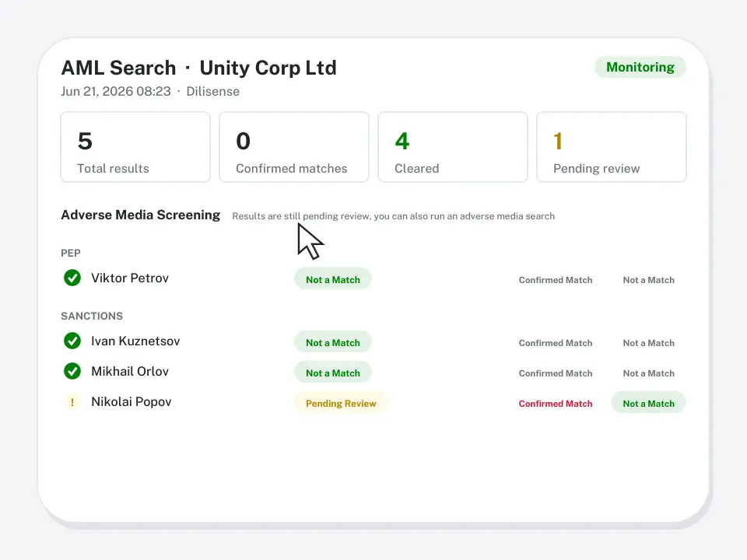Click the warning icon beside Nikolai Popov

(72, 402)
